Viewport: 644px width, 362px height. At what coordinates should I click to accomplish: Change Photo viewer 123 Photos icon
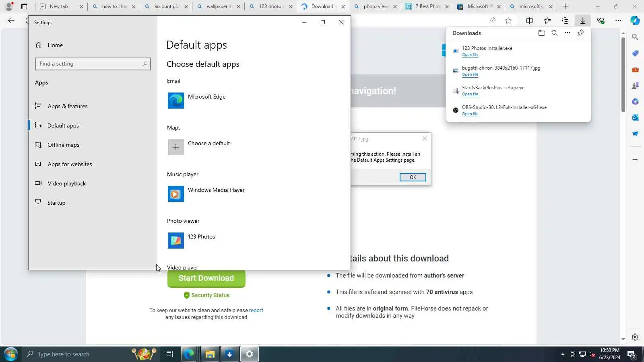pyautogui.click(x=176, y=241)
